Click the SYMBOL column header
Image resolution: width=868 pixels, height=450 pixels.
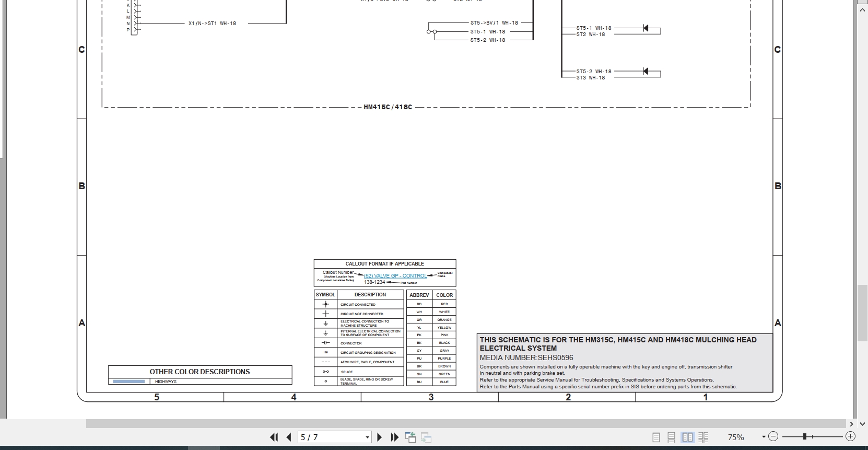pyautogui.click(x=325, y=295)
